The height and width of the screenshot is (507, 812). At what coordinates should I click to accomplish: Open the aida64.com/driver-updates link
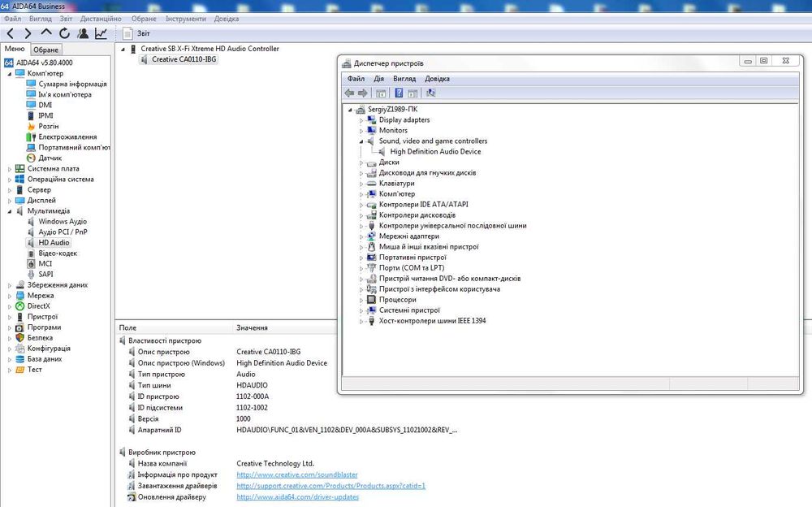pos(298,497)
